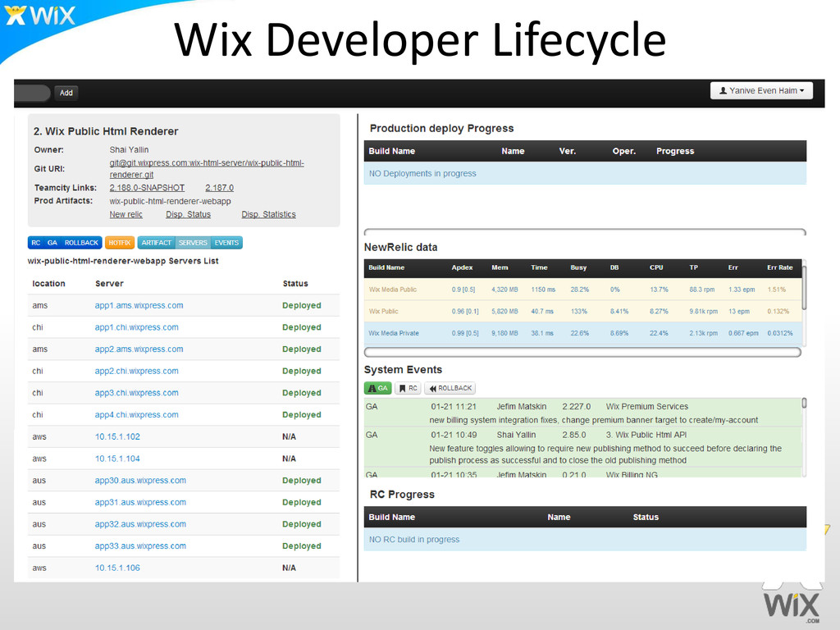This screenshot has width=840, height=630.
Task: Click the Status column header in servers list
Action: point(295,283)
